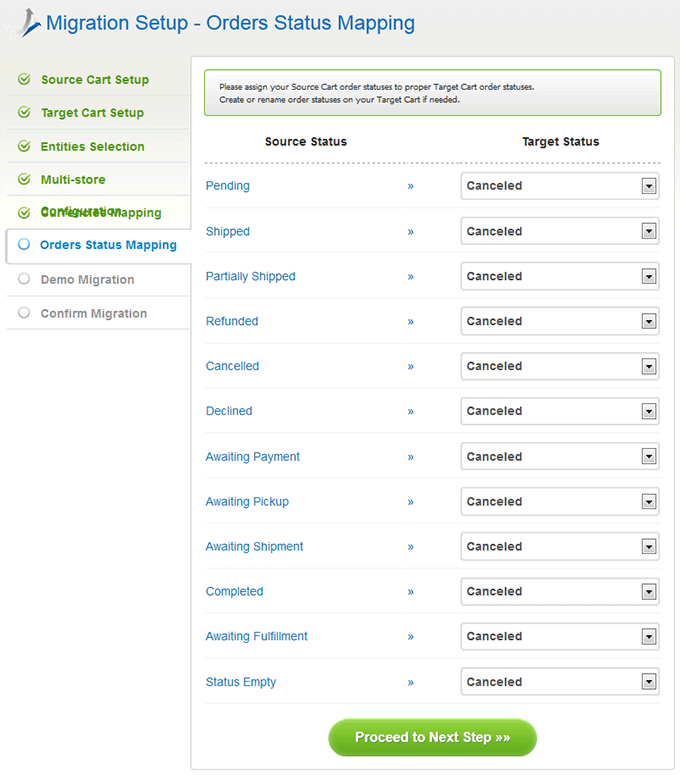Click the double arrow in the Awaiting Shipment row
Image resolution: width=680 pixels, height=775 pixels.
[x=411, y=547]
